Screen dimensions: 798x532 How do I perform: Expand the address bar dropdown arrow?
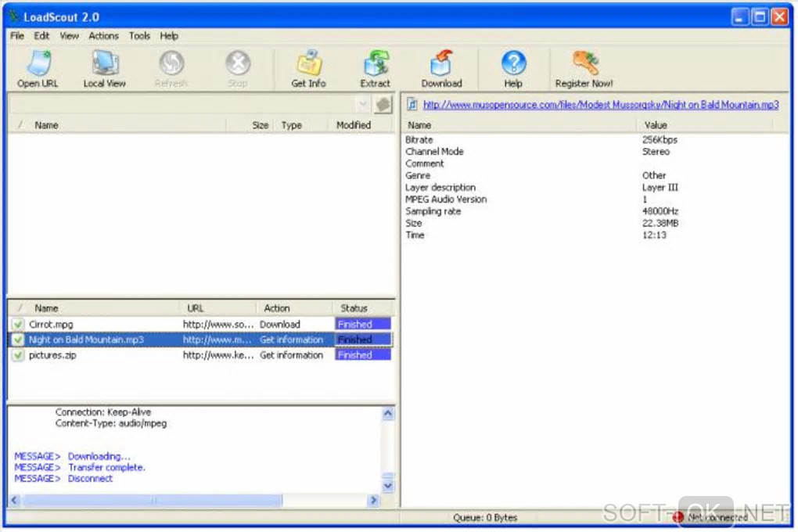362,105
